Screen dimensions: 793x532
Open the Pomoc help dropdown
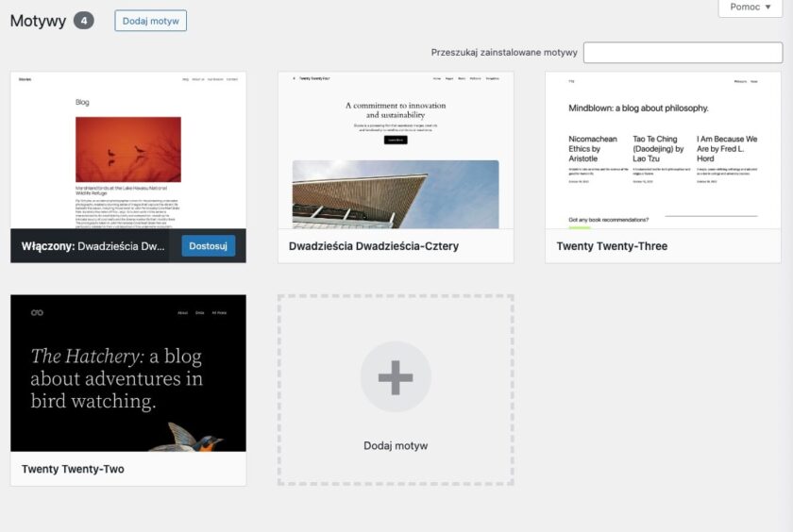(750, 8)
